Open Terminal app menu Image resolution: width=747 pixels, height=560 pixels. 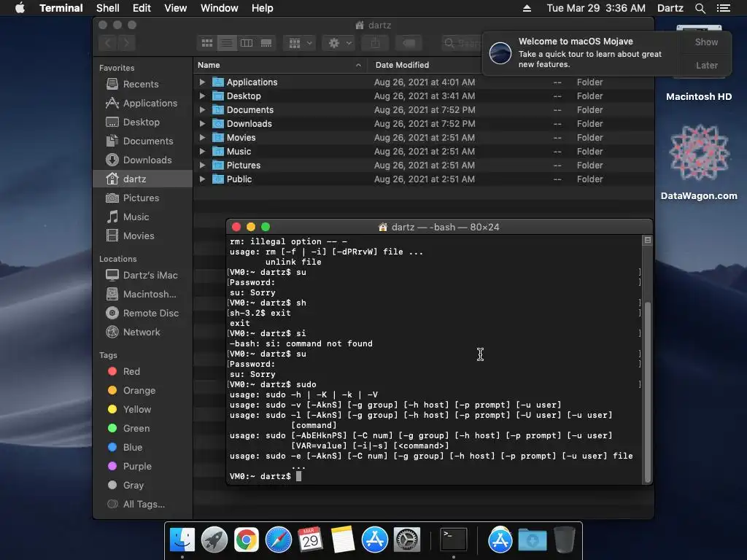coord(61,8)
